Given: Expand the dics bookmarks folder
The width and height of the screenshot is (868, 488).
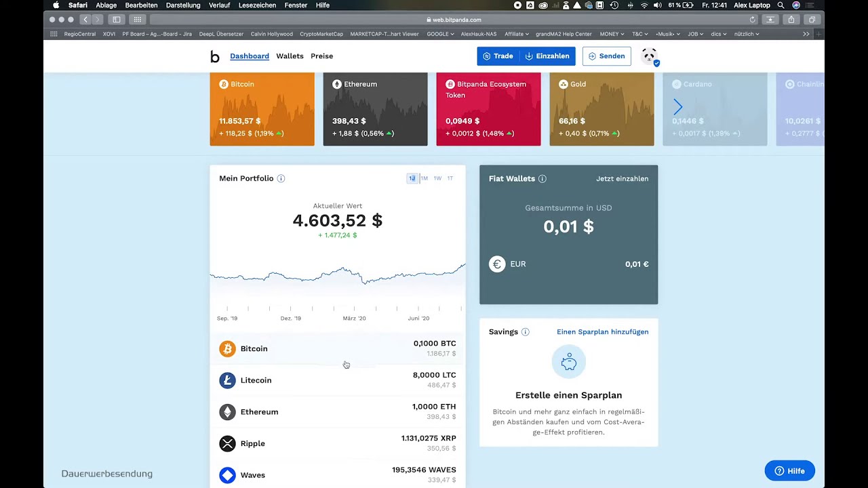Looking at the screenshot, I should 718,34.
